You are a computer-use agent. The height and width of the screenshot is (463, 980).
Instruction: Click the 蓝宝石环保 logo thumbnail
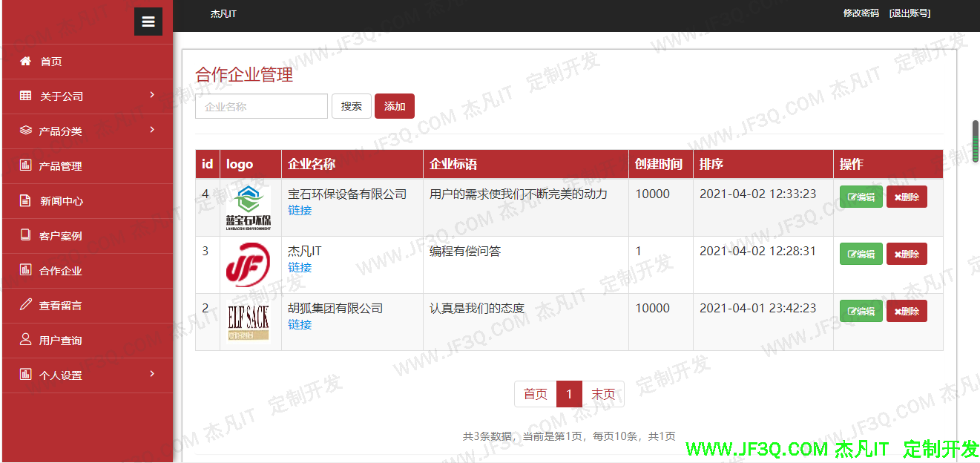(249, 207)
